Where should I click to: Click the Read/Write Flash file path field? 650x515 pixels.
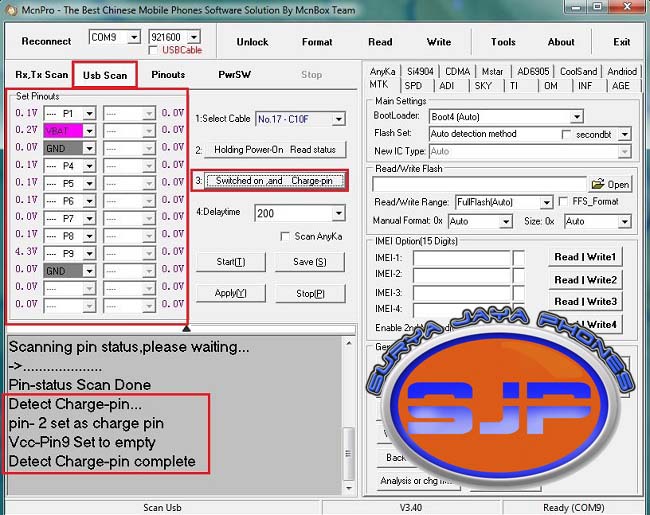[479, 185]
